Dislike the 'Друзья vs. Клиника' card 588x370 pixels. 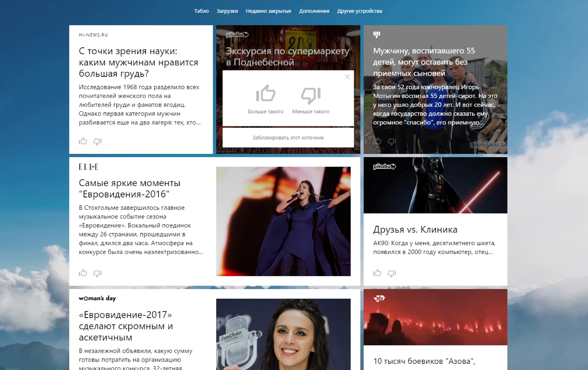click(392, 273)
